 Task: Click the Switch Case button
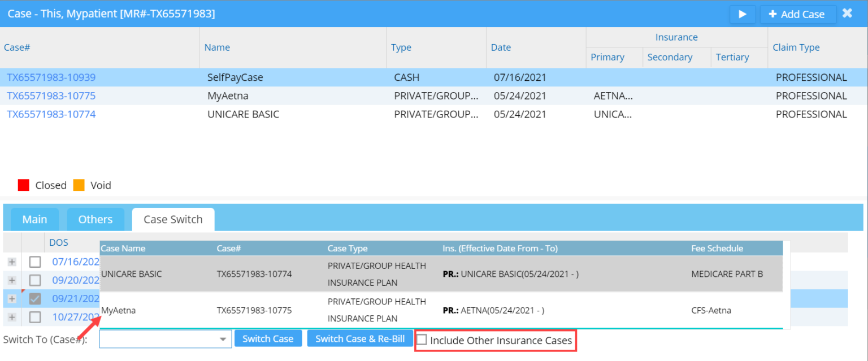click(x=268, y=338)
